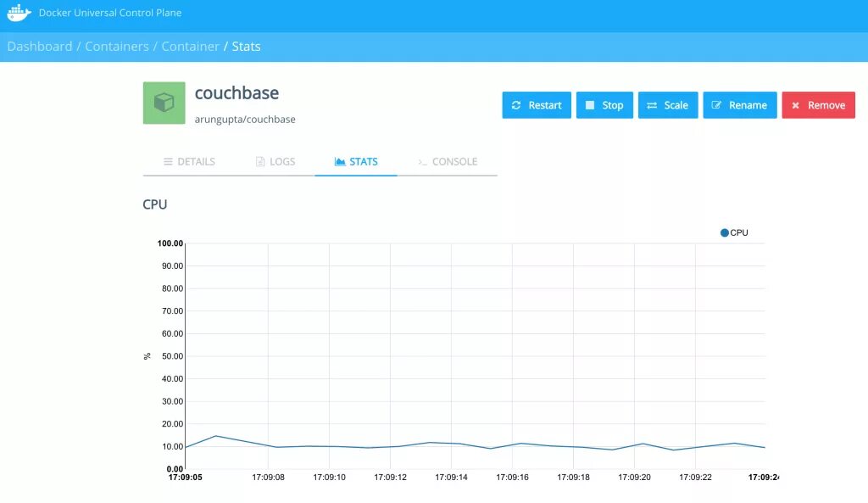Open the Container breadcrumb link
This screenshot has height=503, width=868.
click(191, 47)
